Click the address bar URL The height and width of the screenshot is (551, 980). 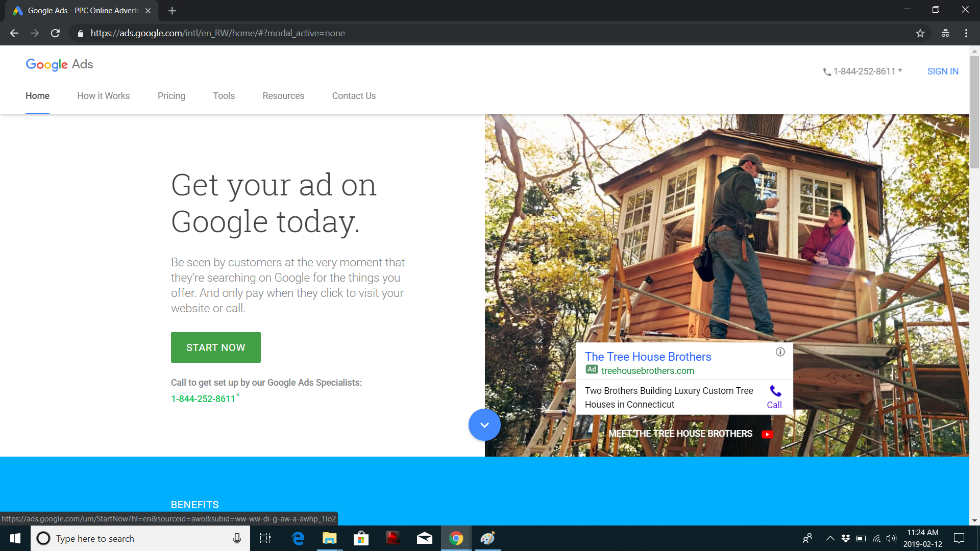[217, 33]
